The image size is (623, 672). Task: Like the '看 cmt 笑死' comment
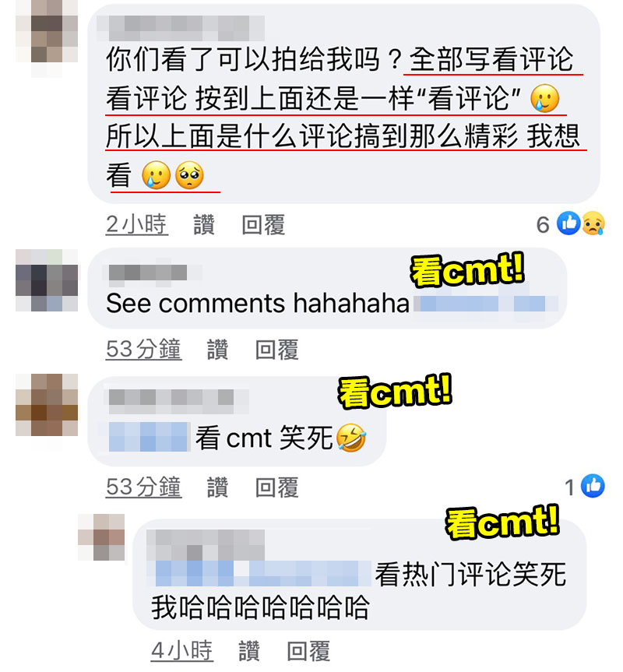coord(218,487)
